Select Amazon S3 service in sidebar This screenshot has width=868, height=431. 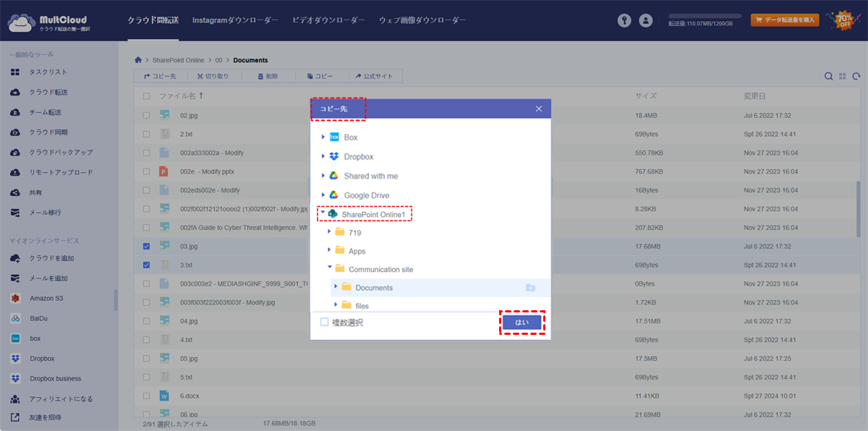click(46, 298)
